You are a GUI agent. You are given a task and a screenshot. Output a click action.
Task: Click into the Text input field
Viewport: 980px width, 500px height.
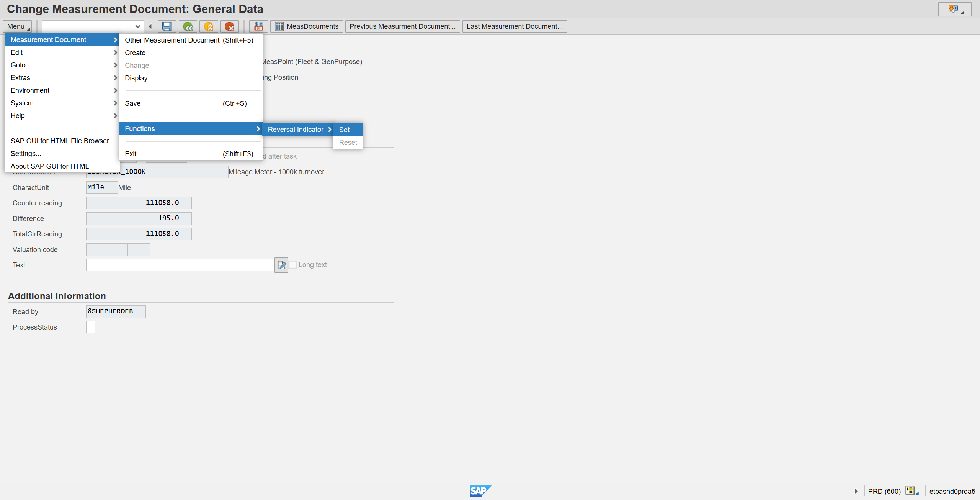[180, 265]
